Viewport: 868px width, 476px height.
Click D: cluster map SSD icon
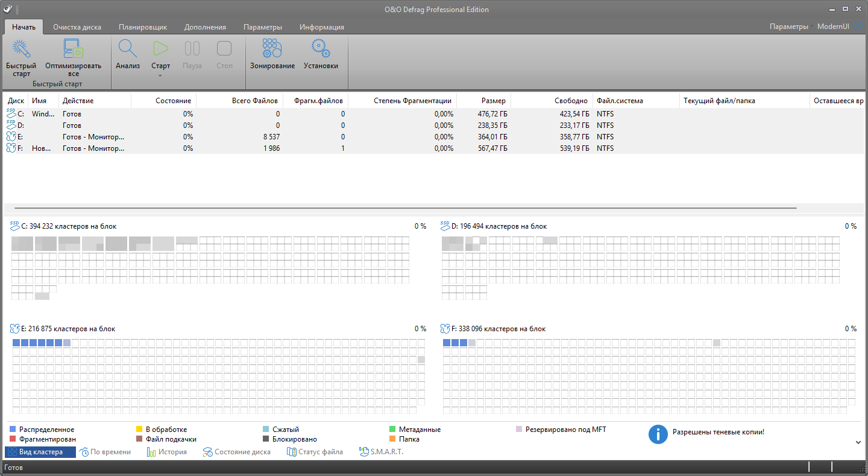(x=445, y=226)
